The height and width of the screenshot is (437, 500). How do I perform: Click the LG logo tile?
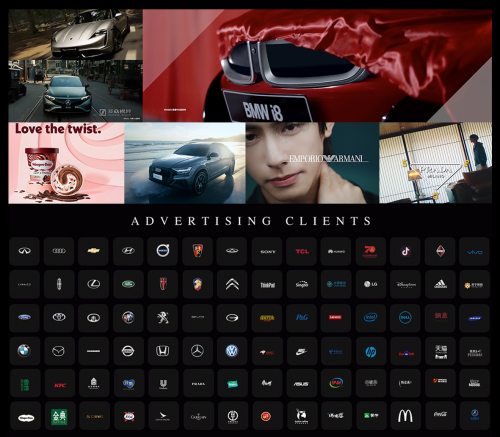click(370, 284)
